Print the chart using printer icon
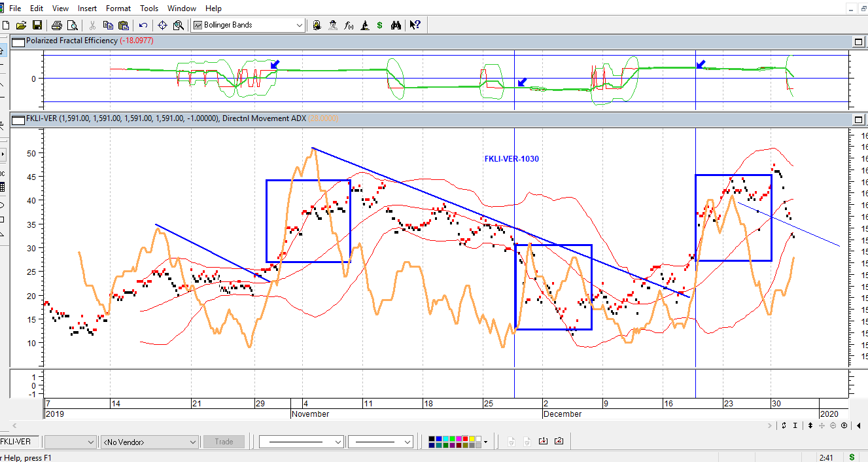This screenshot has width=868, height=462. (56, 25)
